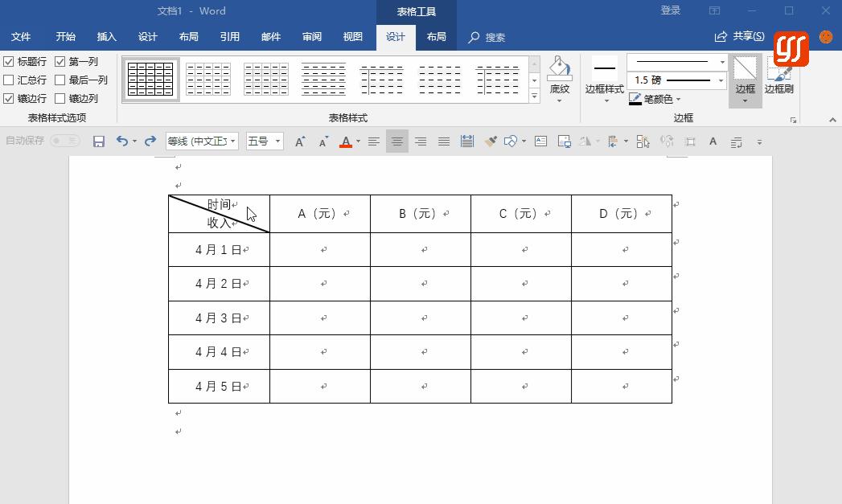Increase font size with the A^ icon

coord(300,141)
